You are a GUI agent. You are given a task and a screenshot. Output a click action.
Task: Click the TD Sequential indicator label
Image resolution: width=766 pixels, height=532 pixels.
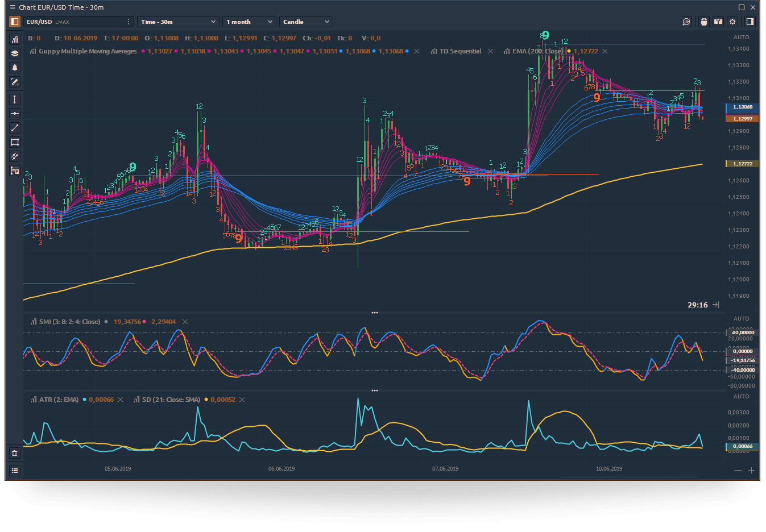coord(461,51)
